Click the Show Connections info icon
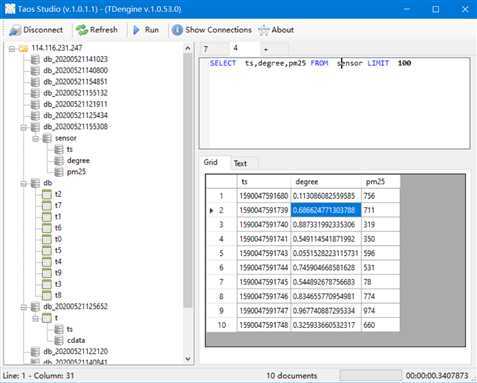Screen dimensions: 477x383 click(177, 30)
